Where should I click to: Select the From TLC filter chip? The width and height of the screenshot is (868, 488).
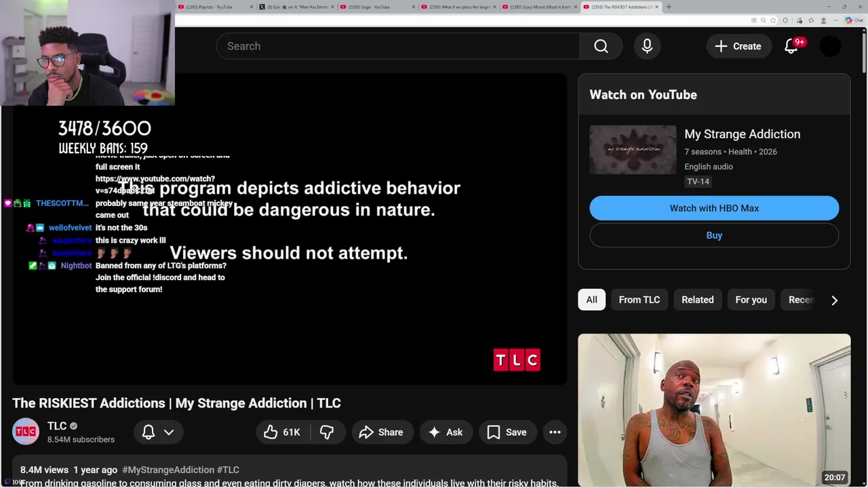click(639, 300)
